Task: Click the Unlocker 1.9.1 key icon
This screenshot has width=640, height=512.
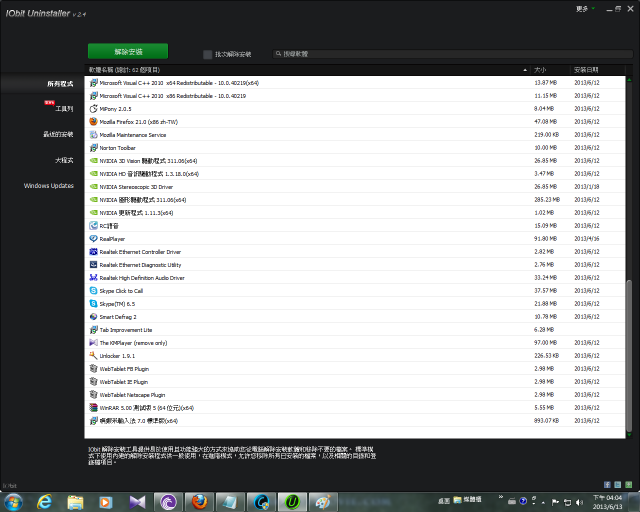Action: point(93,356)
